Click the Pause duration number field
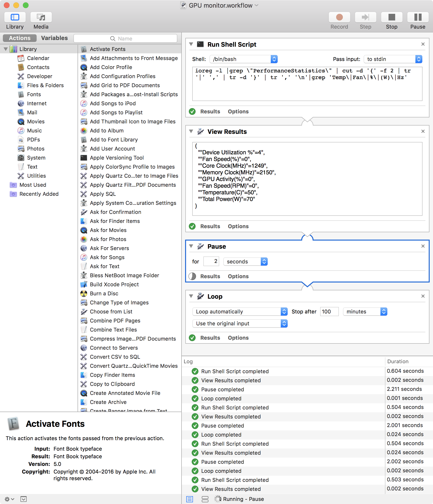The width and height of the screenshot is (433, 504). (x=211, y=262)
